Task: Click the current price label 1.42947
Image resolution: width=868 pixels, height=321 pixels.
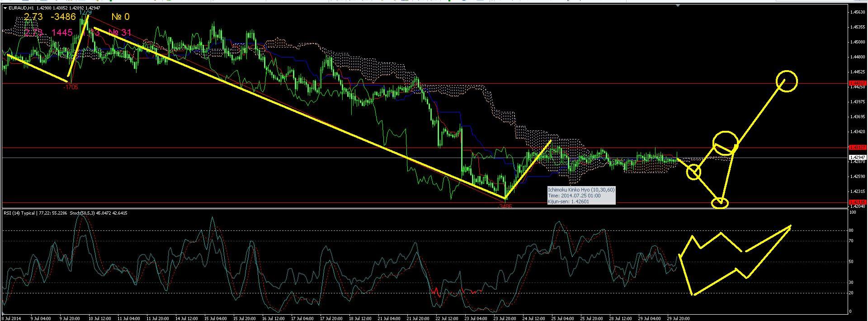Action: (858, 157)
